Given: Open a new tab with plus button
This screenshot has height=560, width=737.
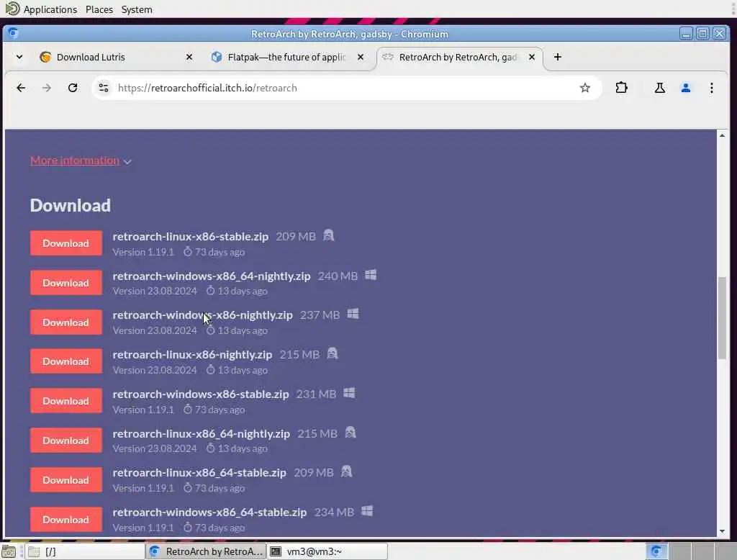Looking at the screenshot, I should tap(558, 57).
